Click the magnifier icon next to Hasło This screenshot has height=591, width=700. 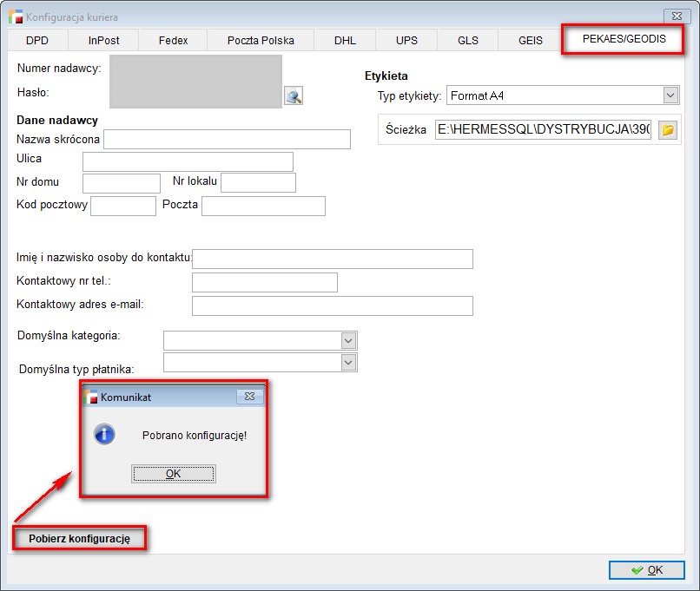[x=294, y=96]
